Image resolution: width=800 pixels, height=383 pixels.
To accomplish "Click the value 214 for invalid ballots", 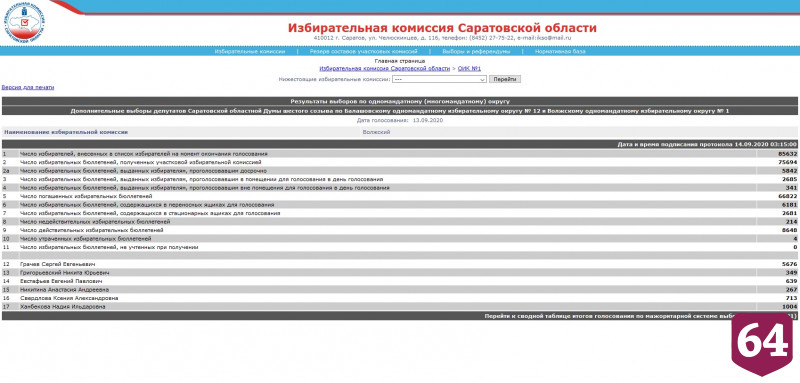I will point(791,222).
